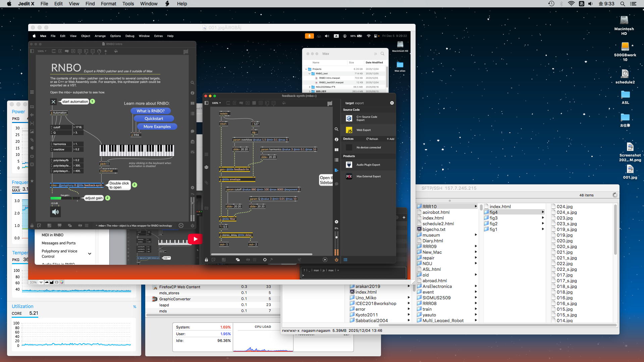Expand the Polyphony and Voice Control section
Screen dimensions: 644x362
90,254
